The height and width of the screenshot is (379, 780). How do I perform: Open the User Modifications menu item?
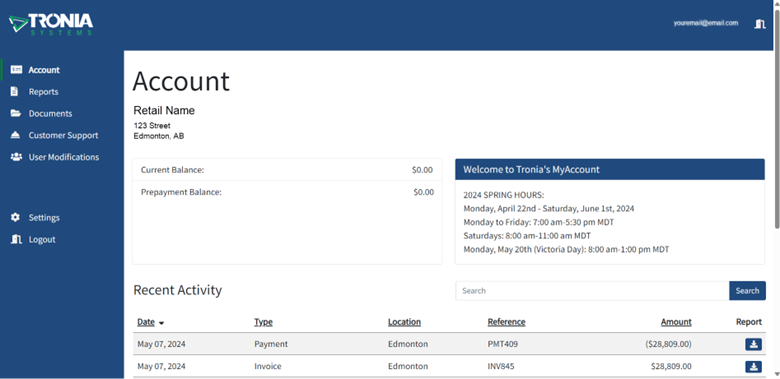(64, 157)
